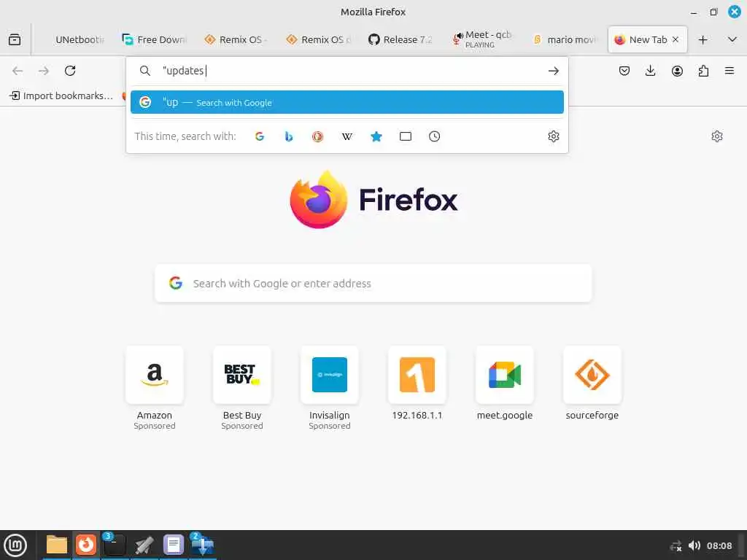Open the network connection tray icon
This screenshot has width=747, height=560.
coord(676,545)
